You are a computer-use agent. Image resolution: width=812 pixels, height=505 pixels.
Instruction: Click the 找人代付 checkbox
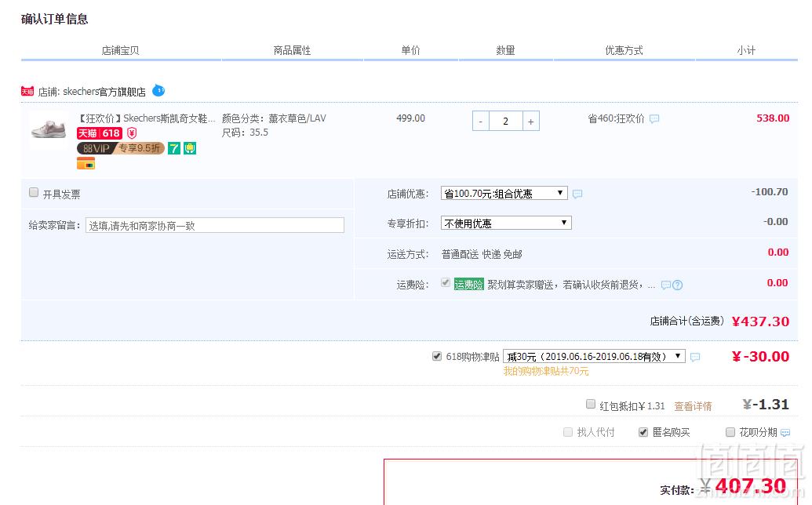click(x=568, y=432)
